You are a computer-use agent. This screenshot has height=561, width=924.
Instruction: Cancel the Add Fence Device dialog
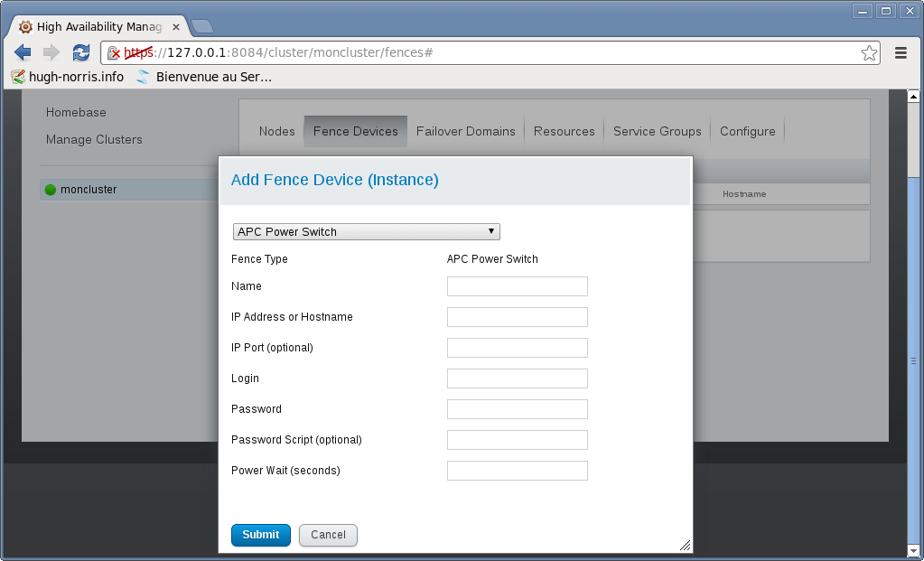[328, 535]
